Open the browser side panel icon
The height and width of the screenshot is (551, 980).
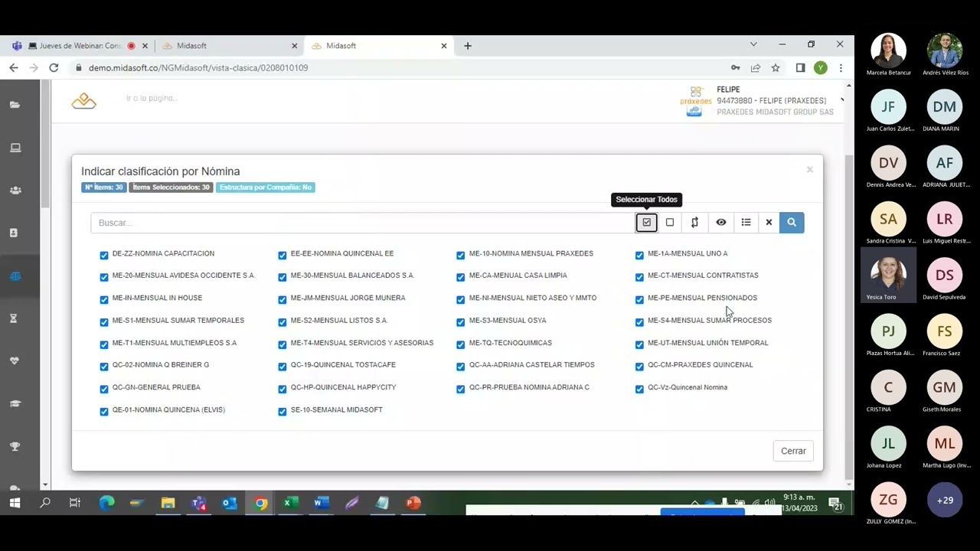tap(800, 68)
